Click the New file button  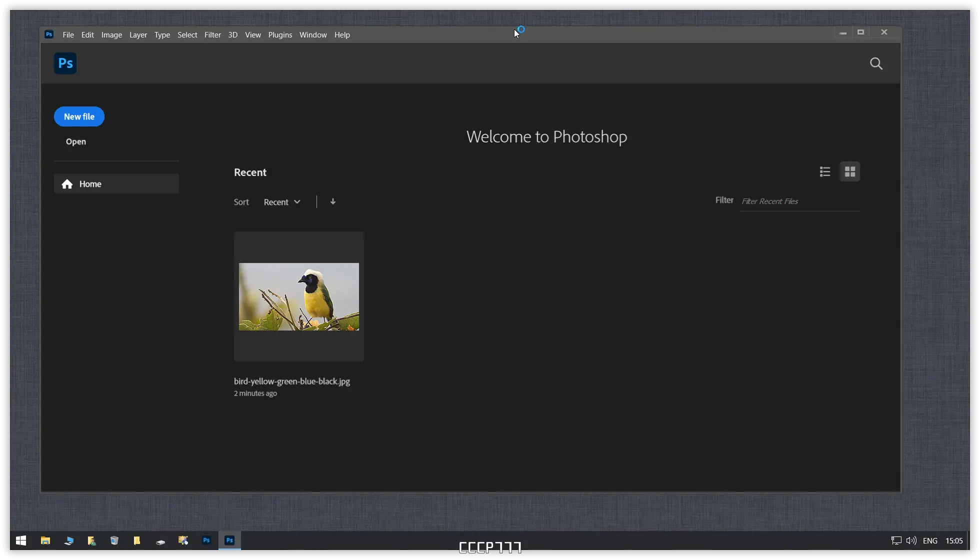tap(79, 116)
